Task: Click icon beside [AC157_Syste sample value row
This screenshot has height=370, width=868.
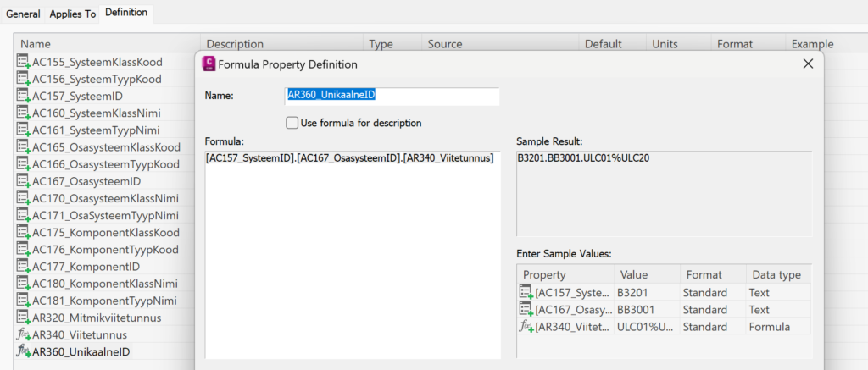Action: pos(526,293)
